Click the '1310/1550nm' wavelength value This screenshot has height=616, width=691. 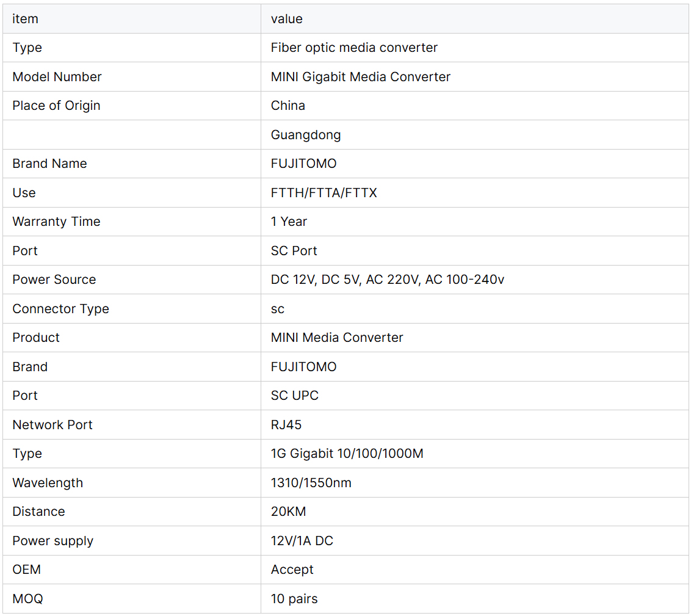[311, 483]
